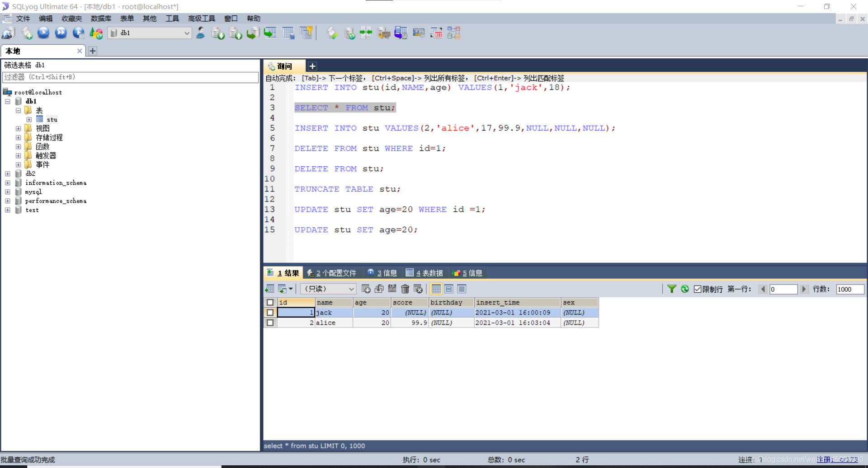Close the 本地 connection tab
This screenshot has height=468, width=868.
80,51
